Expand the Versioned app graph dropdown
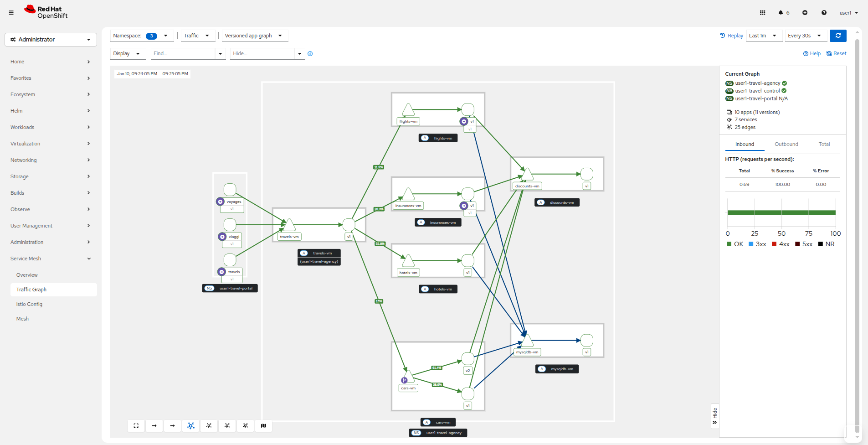 253,36
